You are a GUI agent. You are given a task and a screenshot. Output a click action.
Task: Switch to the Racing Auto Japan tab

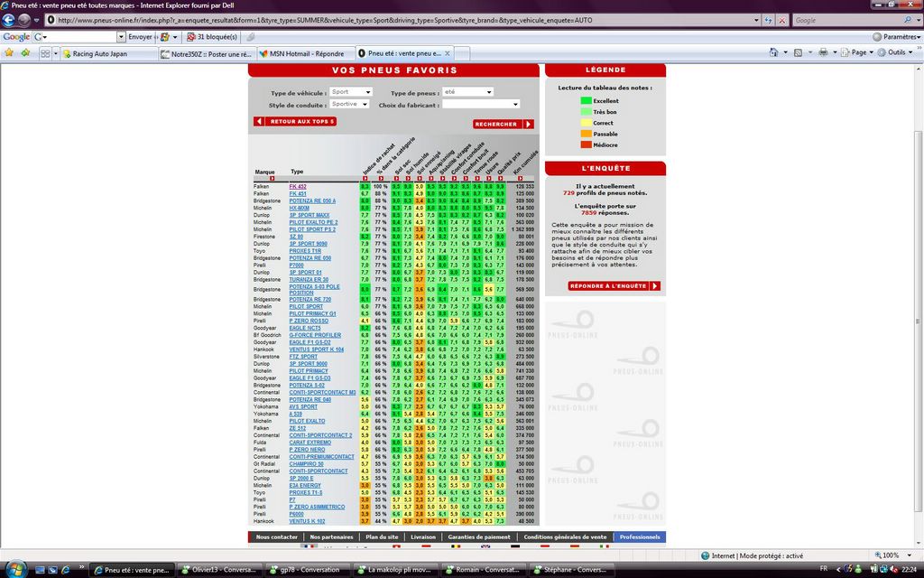tap(108, 53)
